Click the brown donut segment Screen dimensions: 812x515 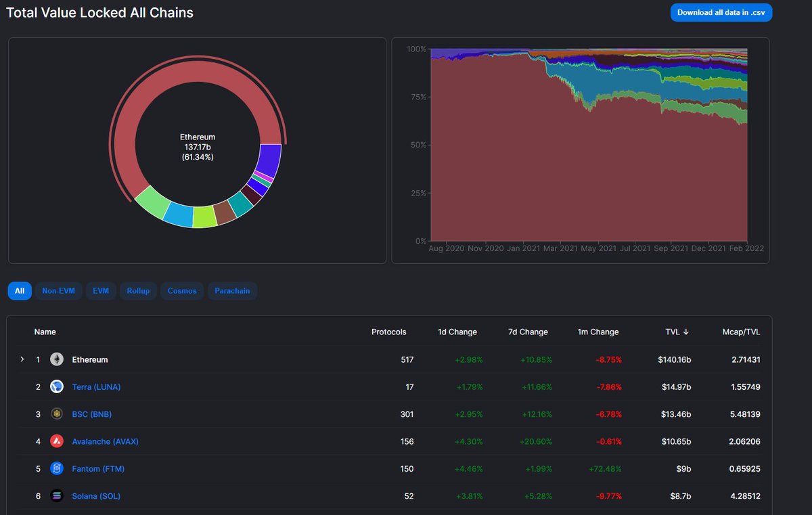225,212
